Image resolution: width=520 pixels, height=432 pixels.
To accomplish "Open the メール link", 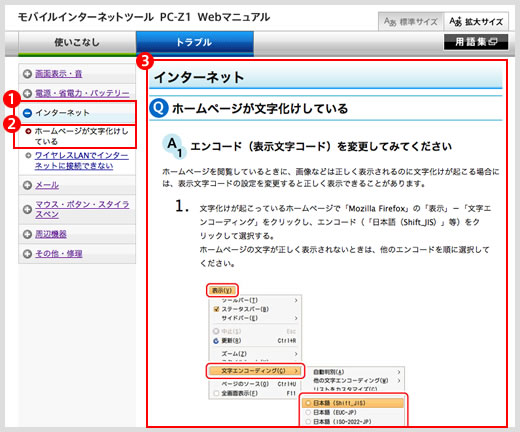I will [47, 185].
